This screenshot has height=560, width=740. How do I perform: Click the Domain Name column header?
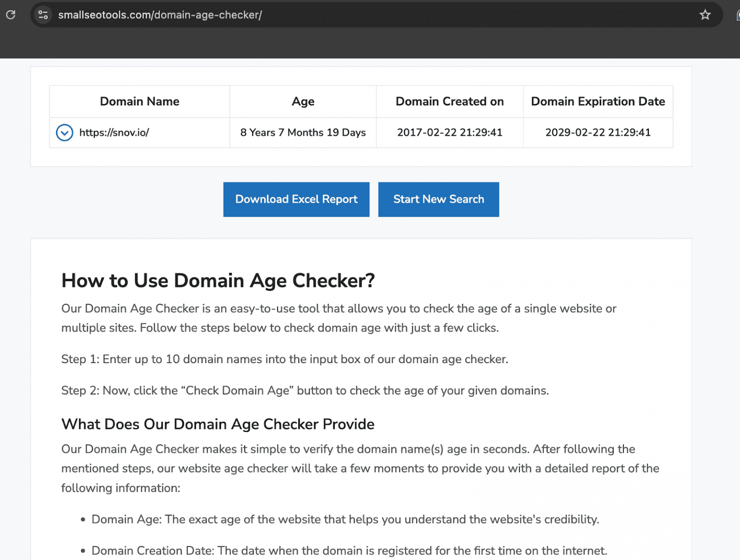(139, 102)
